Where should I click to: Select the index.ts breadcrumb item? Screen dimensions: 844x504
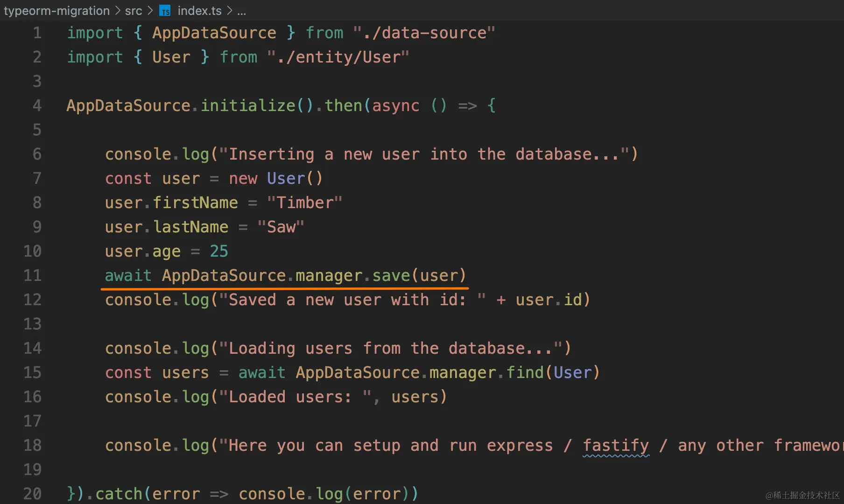(x=199, y=10)
